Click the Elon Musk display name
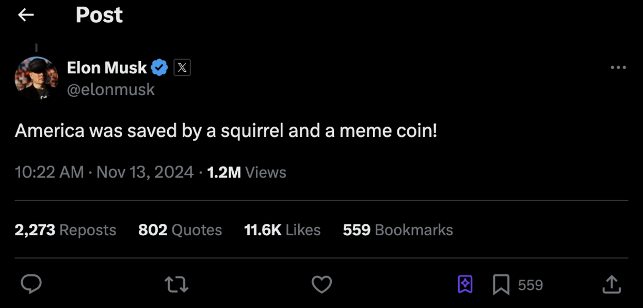The width and height of the screenshot is (644, 308). tap(107, 68)
